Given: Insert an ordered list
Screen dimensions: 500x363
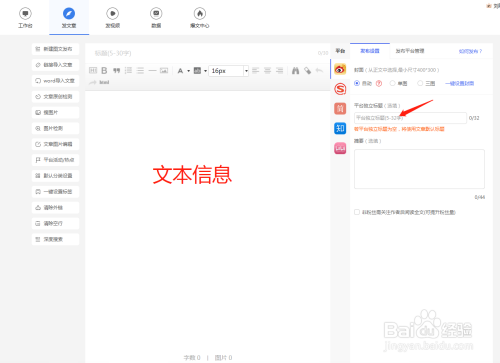Looking at the screenshot, I should 128,70.
